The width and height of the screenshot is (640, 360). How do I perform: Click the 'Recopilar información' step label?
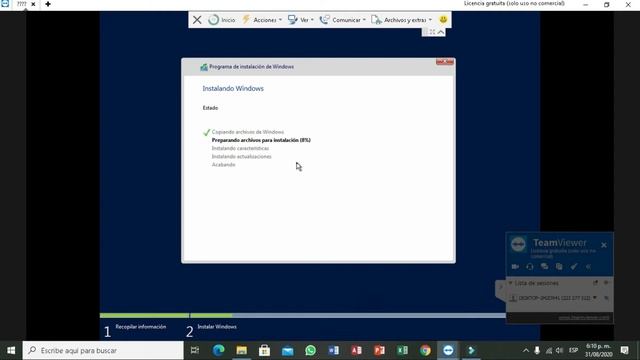pos(140,327)
